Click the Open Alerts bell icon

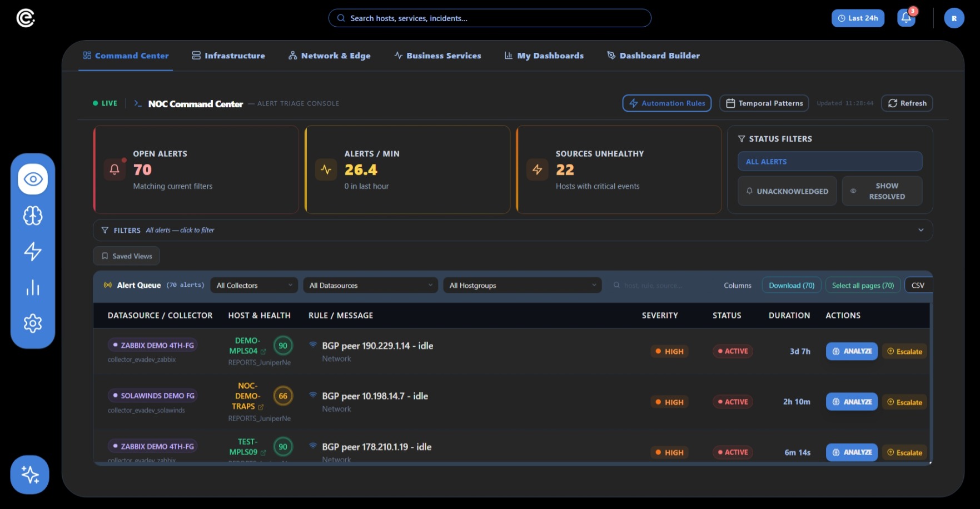click(x=115, y=169)
